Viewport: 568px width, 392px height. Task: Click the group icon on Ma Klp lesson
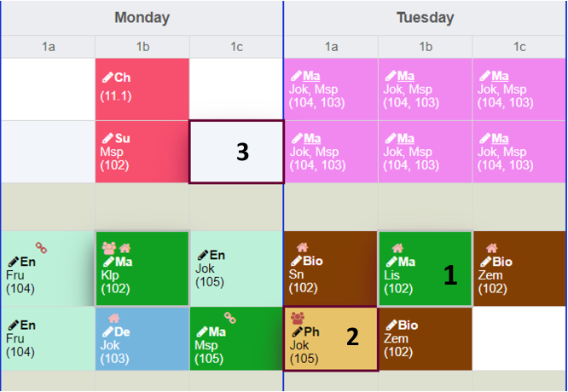[x=108, y=247]
